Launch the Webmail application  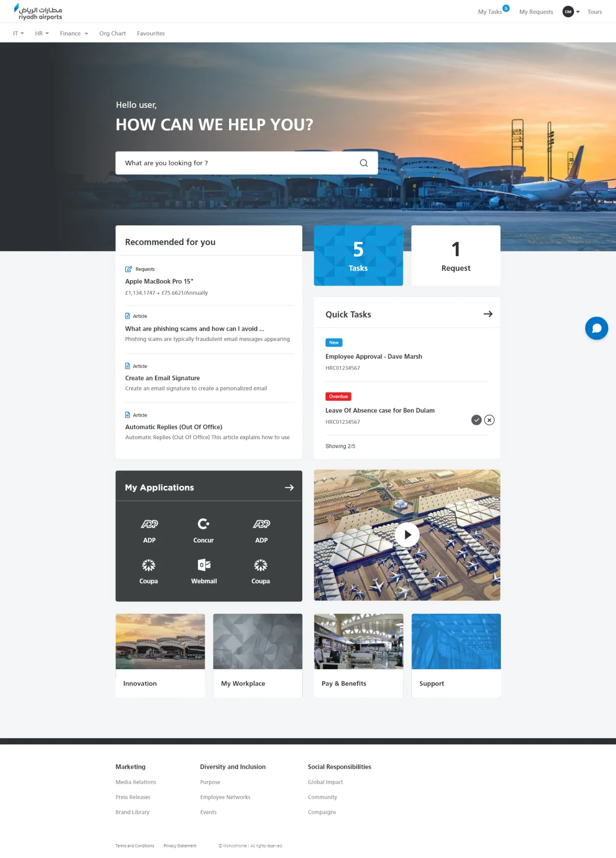tap(204, 572)
